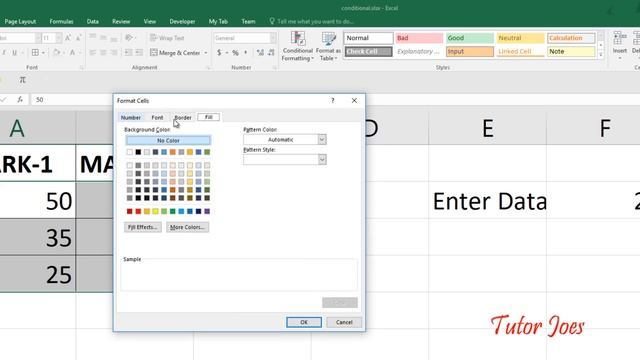Click the Format Cells help question mark

tap(333, 100)
